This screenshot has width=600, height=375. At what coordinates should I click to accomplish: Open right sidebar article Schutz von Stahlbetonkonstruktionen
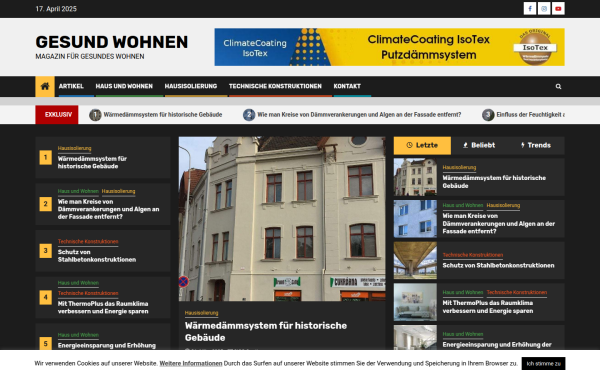[x=498, y=265]
